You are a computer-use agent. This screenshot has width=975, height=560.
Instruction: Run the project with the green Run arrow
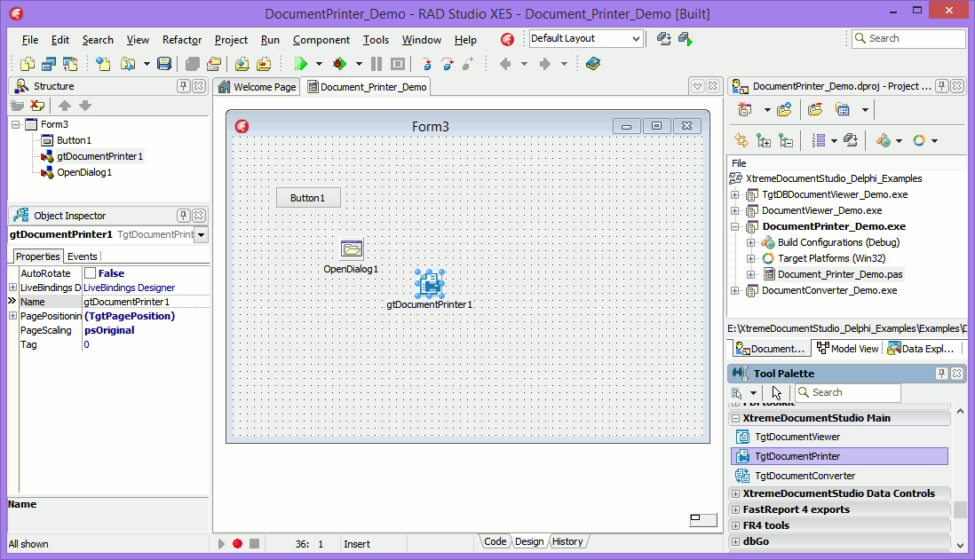coord(300,63)
